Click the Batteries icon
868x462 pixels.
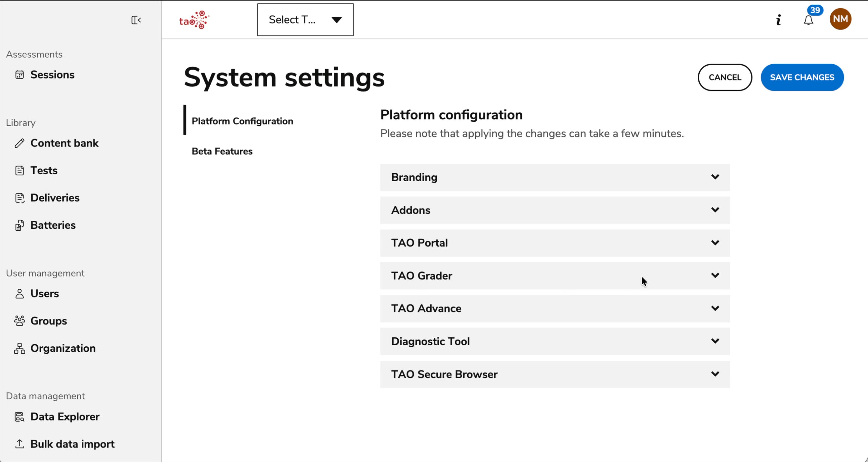(x=20, y=225)
